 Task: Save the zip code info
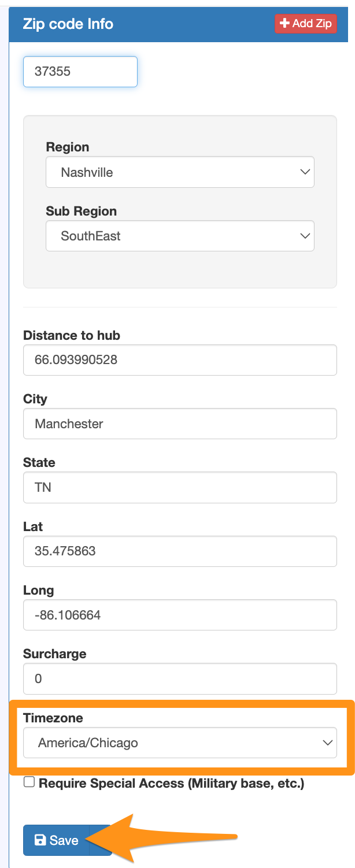(56, 840)
